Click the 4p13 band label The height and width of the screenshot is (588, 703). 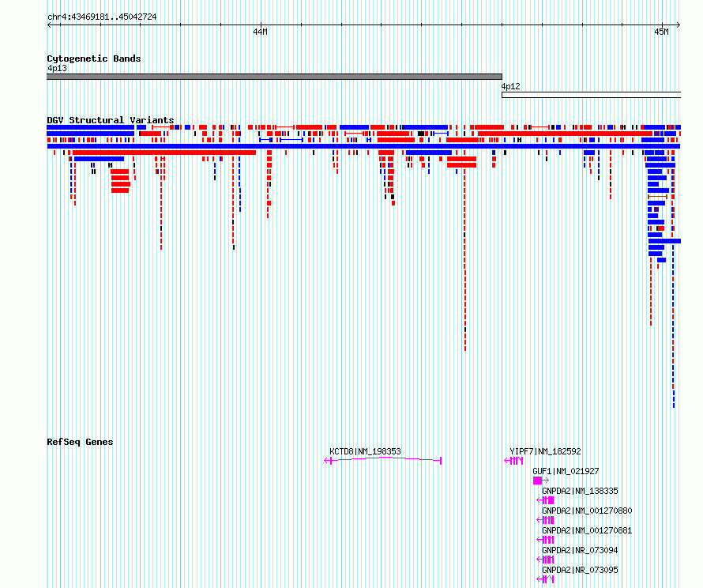click(57, 68)
